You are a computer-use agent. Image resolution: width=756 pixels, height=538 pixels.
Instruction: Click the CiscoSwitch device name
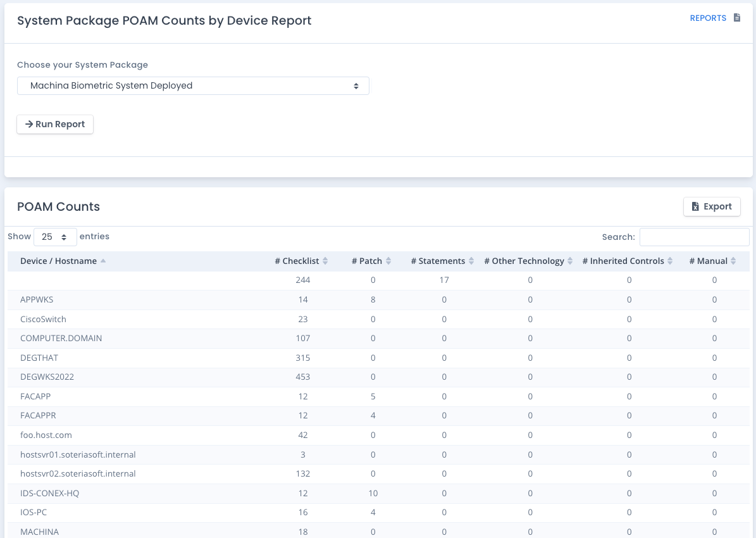click(x=44, y=320)
